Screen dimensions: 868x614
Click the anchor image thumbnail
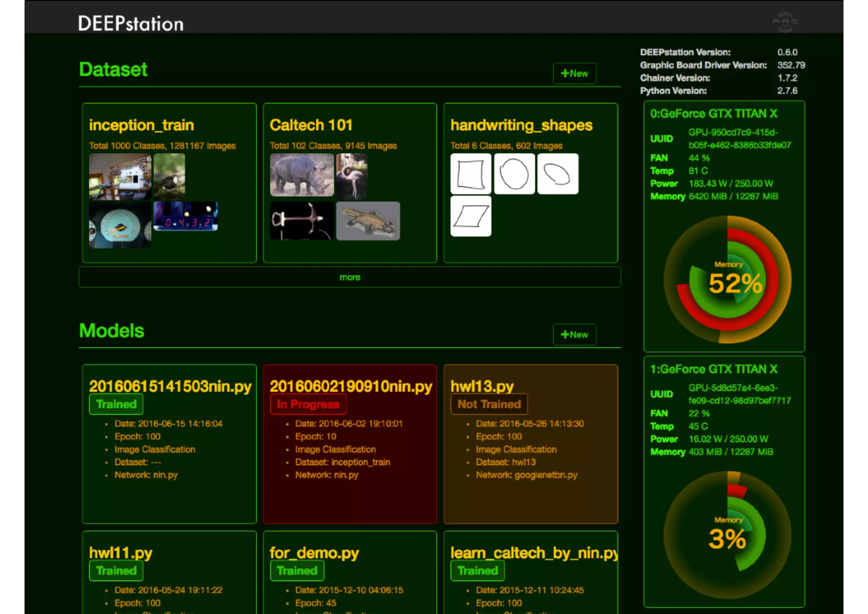pyautogui.click(x=302, y=221)
